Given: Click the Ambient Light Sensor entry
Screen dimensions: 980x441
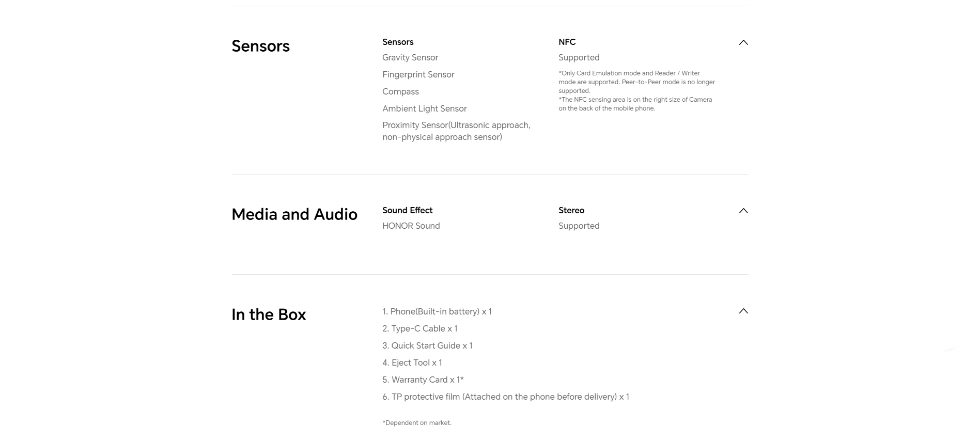Looking at the screenshot, I should pos(424,108).
